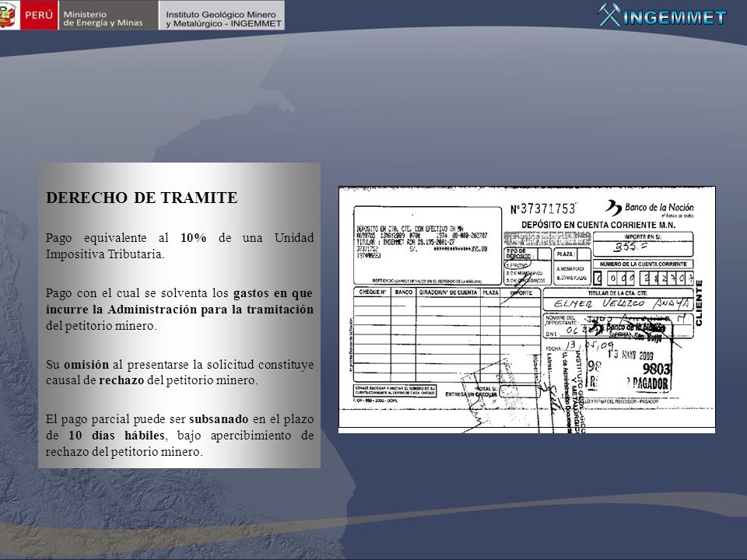
Task: Click the text del petitorio minero after tramitación
Action: click(x=100, y=326)
